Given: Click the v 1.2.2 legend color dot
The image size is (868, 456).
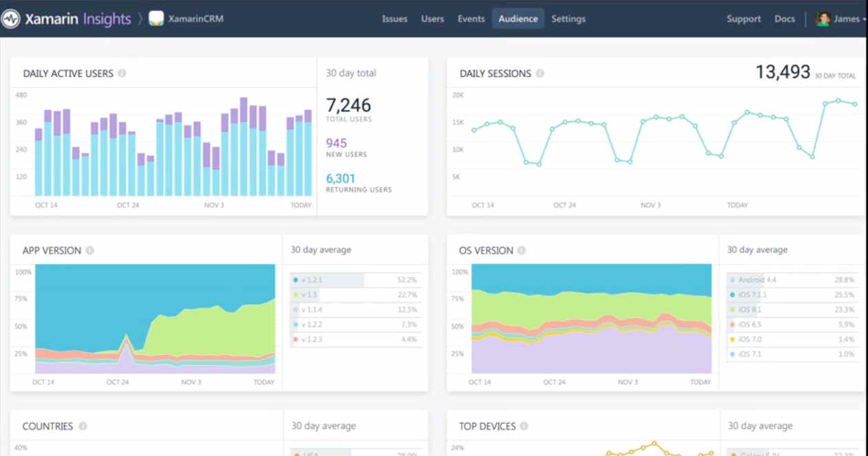Looking at the screenshot, I should [295, 324].
